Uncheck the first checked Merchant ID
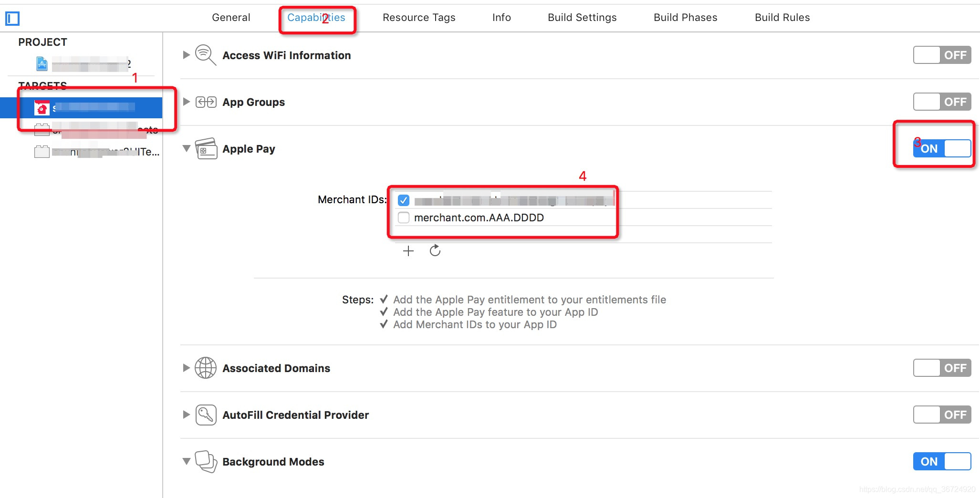 tap(404, 200)
